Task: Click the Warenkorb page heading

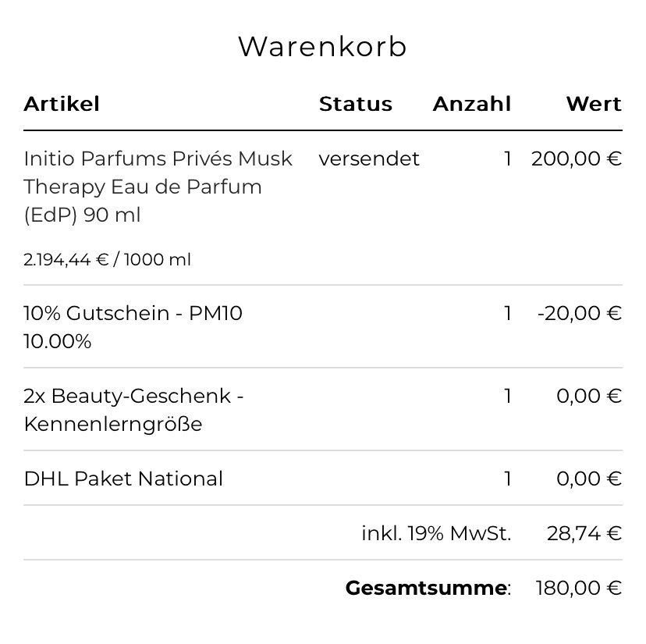Action: (322, 47)
